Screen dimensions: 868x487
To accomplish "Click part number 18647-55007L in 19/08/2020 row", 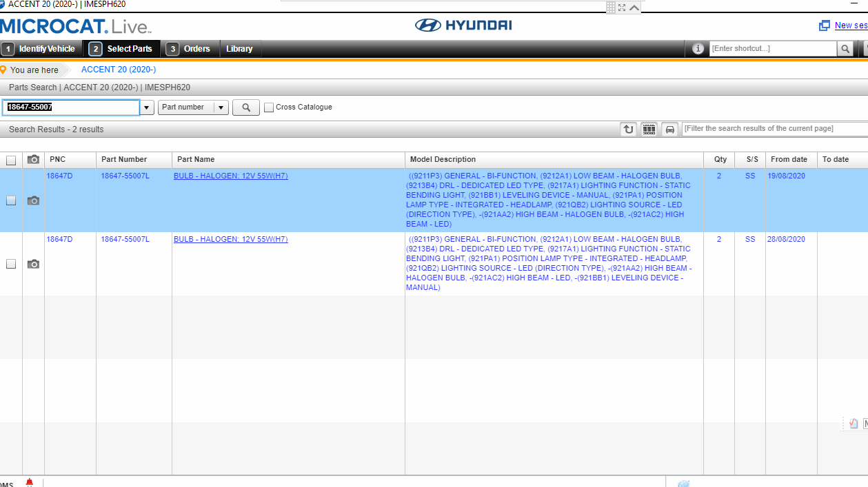I will tap(125, 176).
